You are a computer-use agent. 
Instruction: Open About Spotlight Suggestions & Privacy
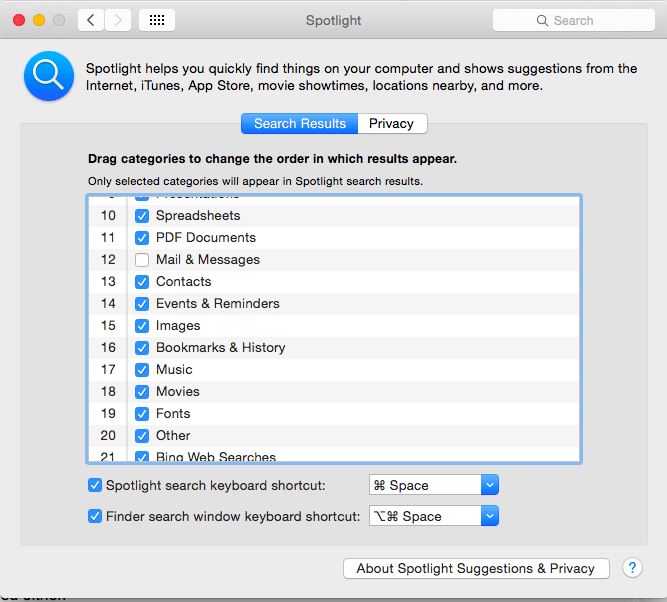pyautogui.click(x=476, y=568)
